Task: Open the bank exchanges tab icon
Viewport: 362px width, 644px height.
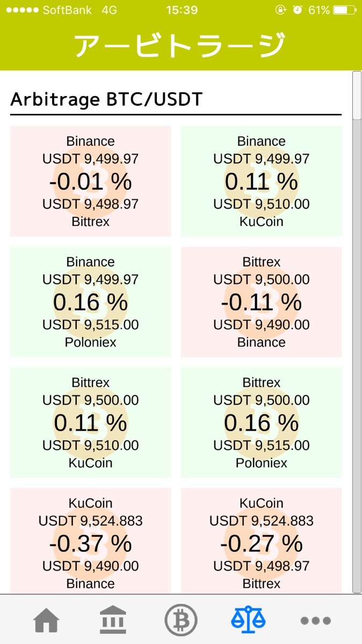Action: point(113,621)
